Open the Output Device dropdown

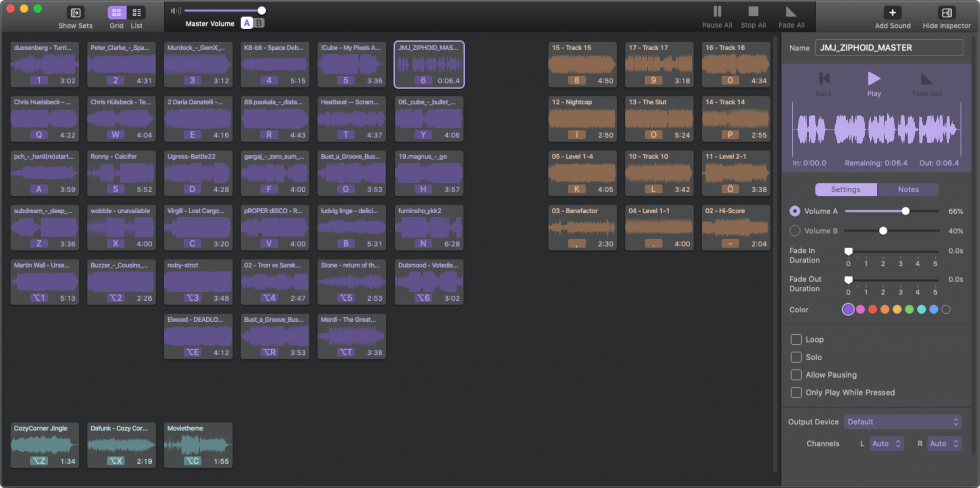pos(902,422)
